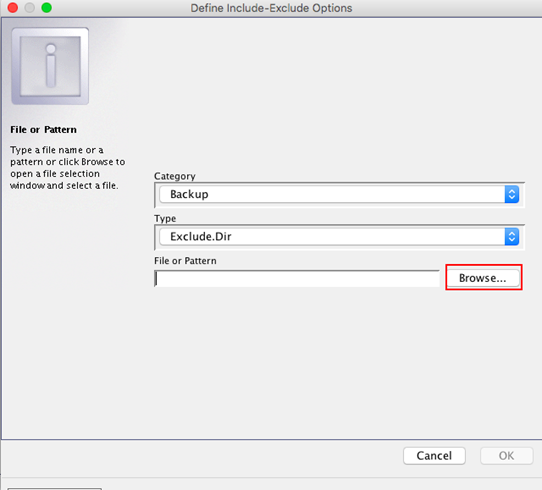Click blue arrows on the Type combo box
Screen dimensions: 542x490
tap(512, 237)
